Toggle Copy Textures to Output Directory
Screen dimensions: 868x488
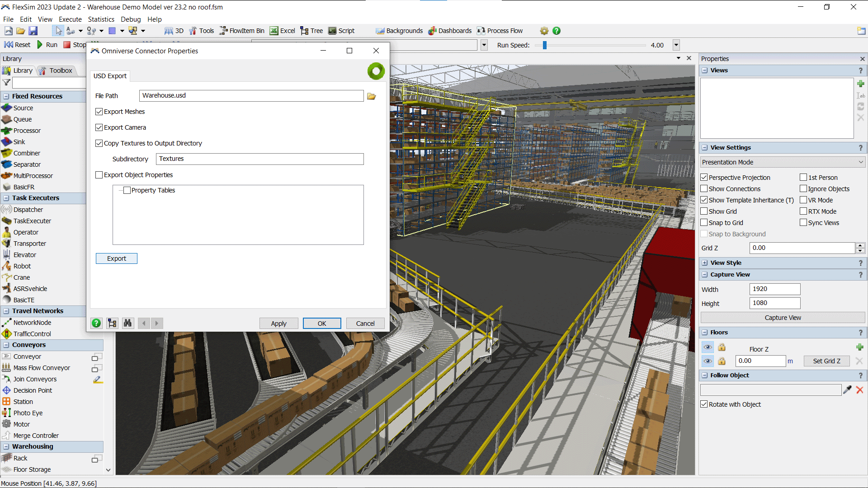coord(99,143)
